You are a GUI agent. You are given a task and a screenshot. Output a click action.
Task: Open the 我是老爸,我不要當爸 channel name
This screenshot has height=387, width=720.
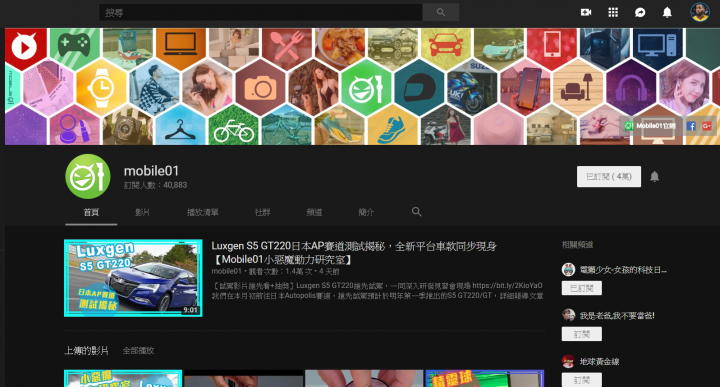[617, 315]
